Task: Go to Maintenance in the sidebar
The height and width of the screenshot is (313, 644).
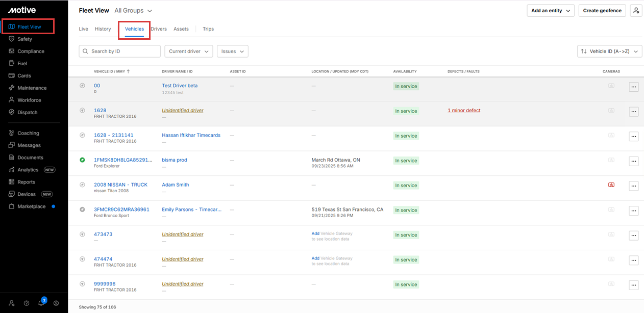Action: [x=32, y=88]
